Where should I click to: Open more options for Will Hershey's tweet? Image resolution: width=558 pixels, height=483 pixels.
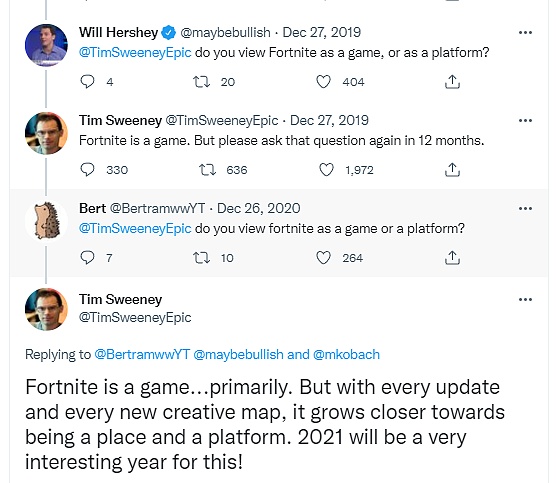pyautogui.click(x=525, y=33)
